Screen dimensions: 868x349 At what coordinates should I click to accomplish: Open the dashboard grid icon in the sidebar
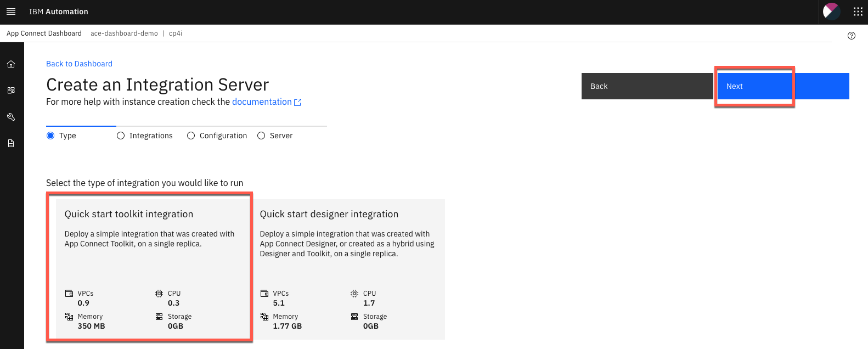coord(11,90)
